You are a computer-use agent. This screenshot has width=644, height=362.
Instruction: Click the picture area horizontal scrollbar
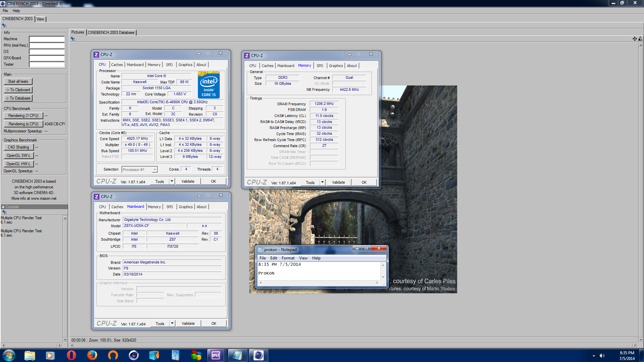[x=353, y=345]
